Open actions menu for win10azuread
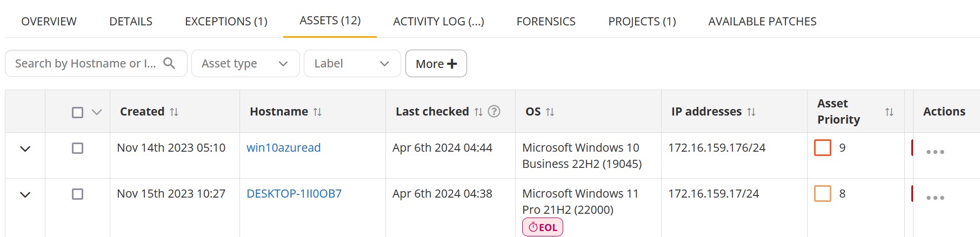980x237 pixels. [935, 152]
